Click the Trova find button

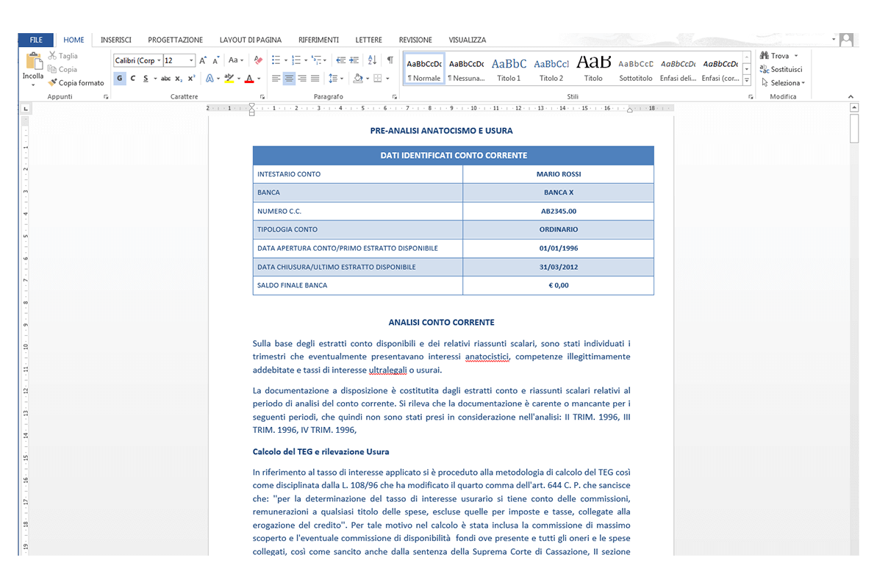775,56
